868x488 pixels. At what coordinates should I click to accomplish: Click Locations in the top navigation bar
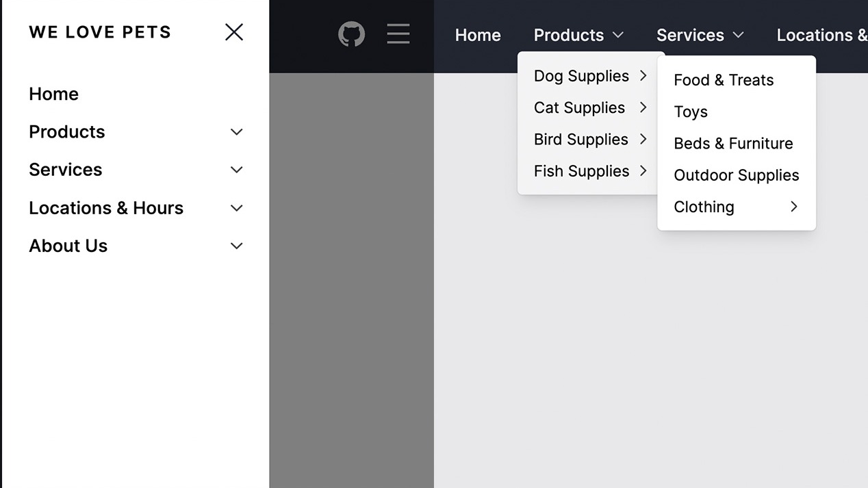[821, 34]
